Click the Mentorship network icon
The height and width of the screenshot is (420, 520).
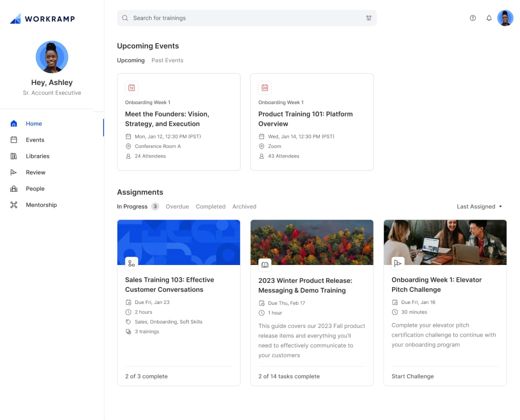point(14,205)
